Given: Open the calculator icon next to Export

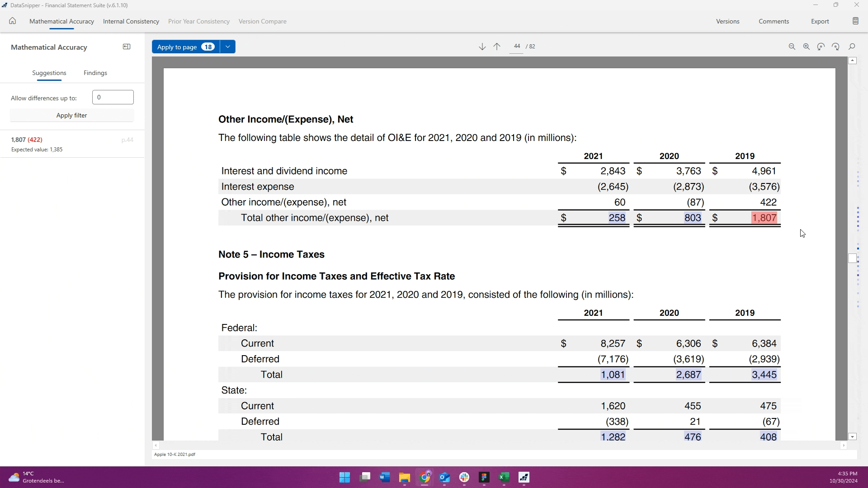Looking at the screenshot, I should (855, 21).
